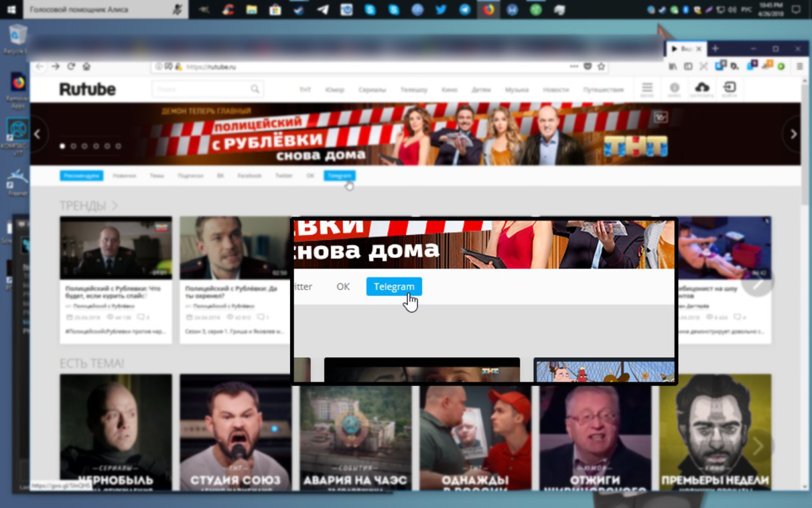Open the ПРЕМЬЕРЫ НЕДЕЛИ theme card
812x508 pixels.
(x=716, y=432)
